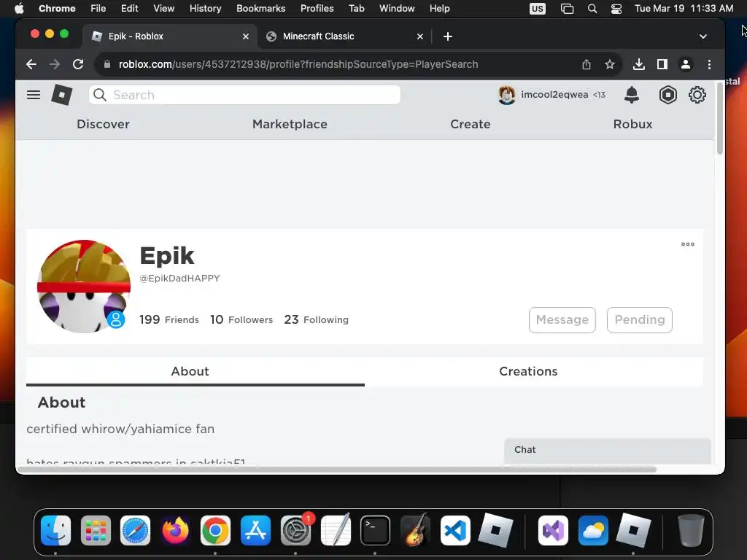
Task: Click the page vertical scrollbar
Action: click(719, 119)
